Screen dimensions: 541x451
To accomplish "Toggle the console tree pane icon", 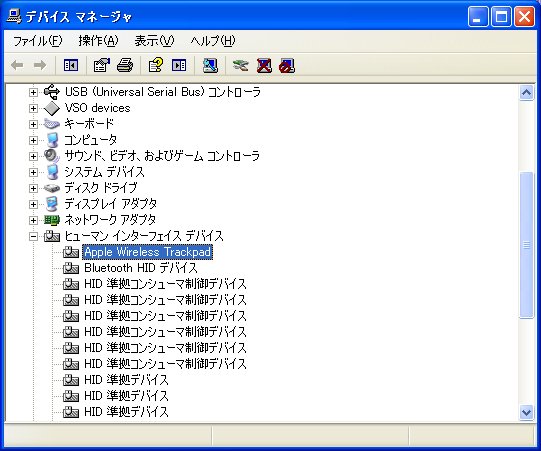I will click(x=71, y=65).
